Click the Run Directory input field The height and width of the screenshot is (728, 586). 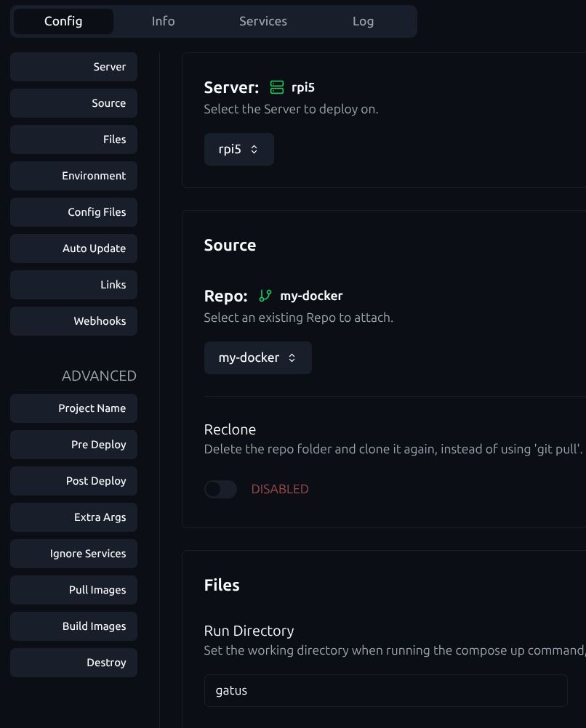pyautogui.click(x=385, y=690)
